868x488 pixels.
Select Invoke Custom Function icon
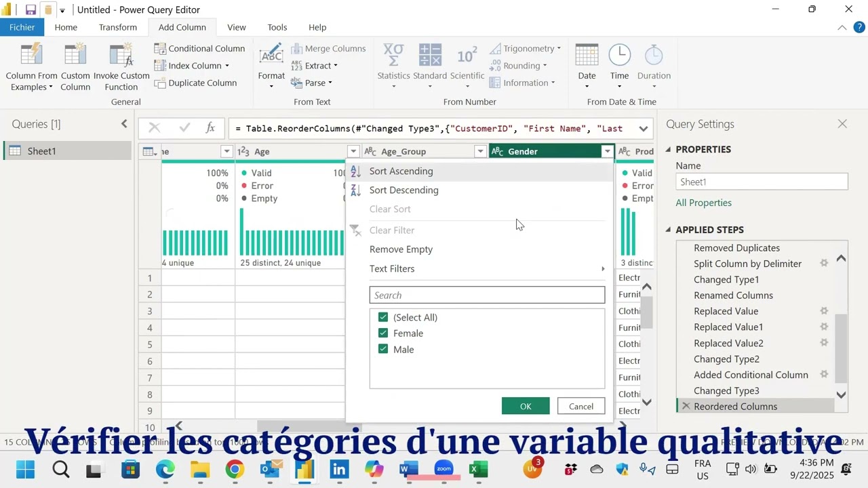click(x=121, y=56)
